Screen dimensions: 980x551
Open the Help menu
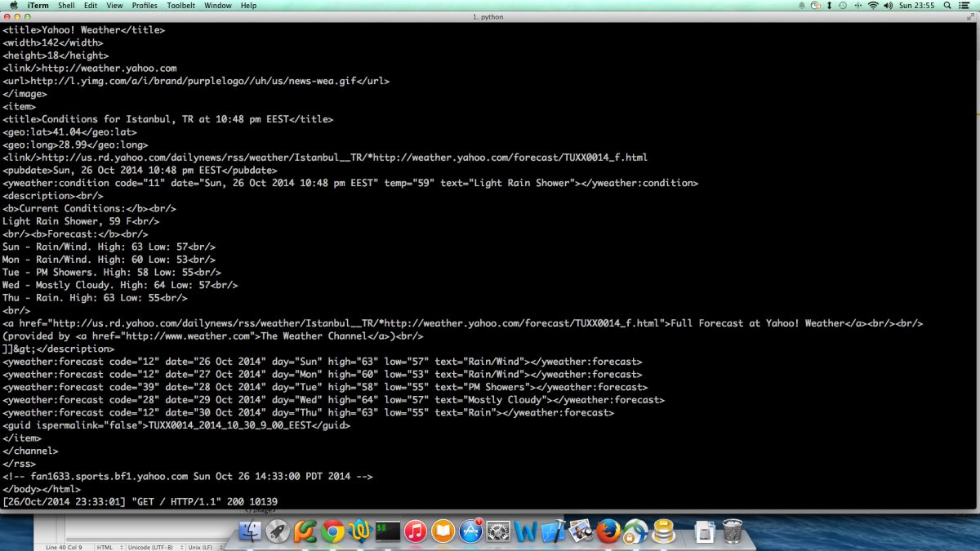(248, 5)
